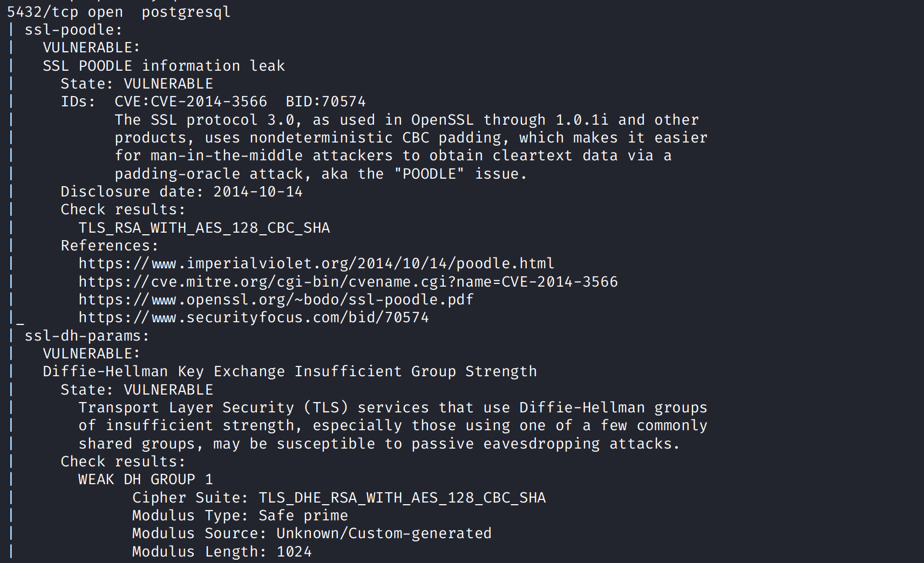Image resolution: width=924 pixels, height=563 pixels.
Task: Click the CVE:CVE-2014-3566 identifier text
Action: click(191, 101)
